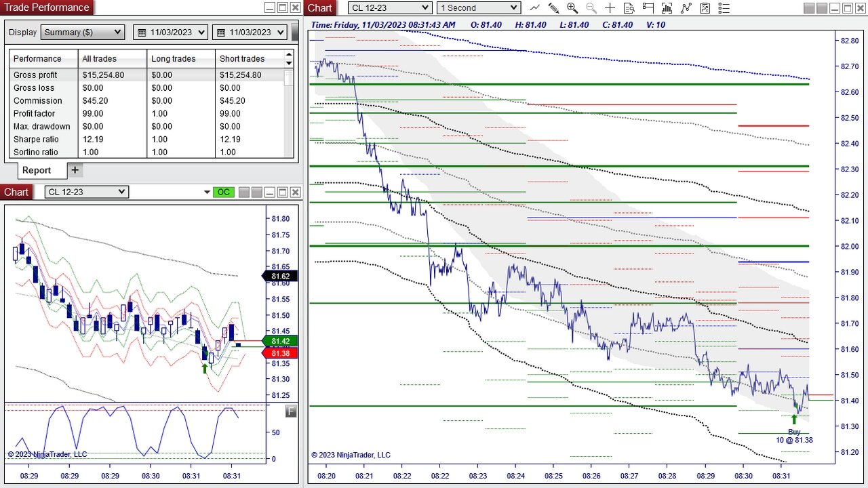The width and height of the screenshot is (868, 488).
Task: Click the main Chart window title label
Action: click(x=319, y=7)
